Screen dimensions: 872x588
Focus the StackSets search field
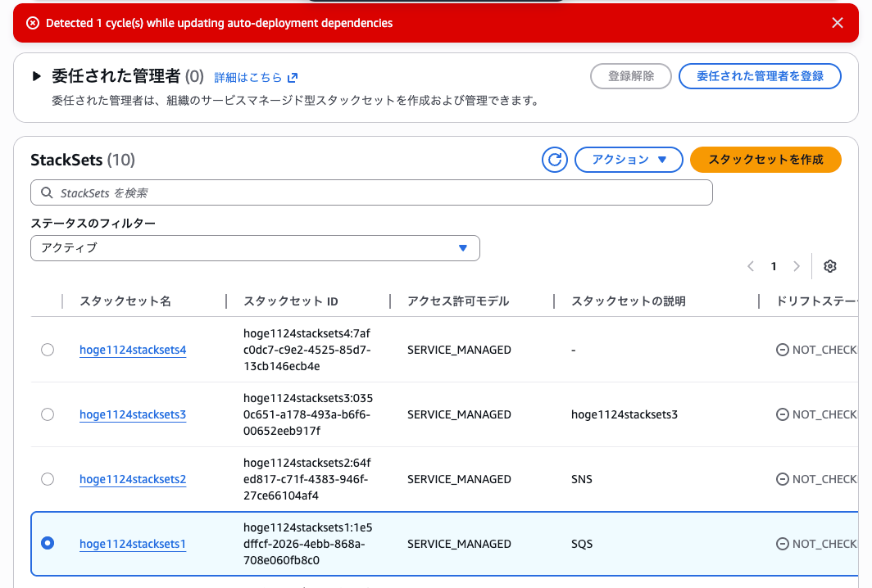point(377,193)
